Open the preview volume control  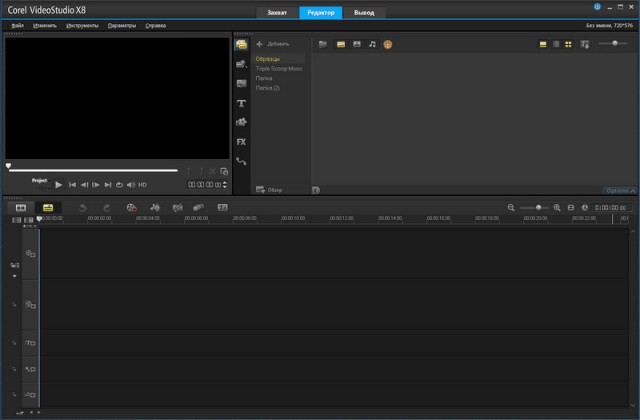pos(131,185)
